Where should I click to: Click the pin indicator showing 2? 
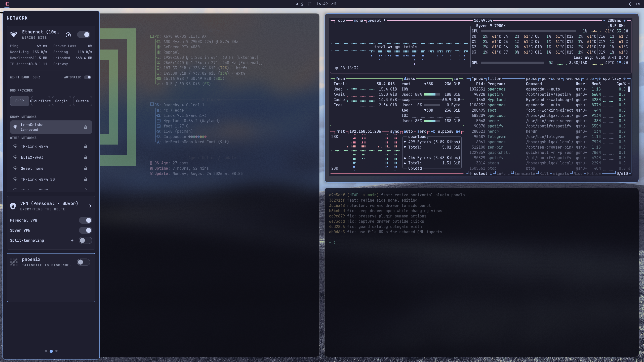[x=299, y=4]
